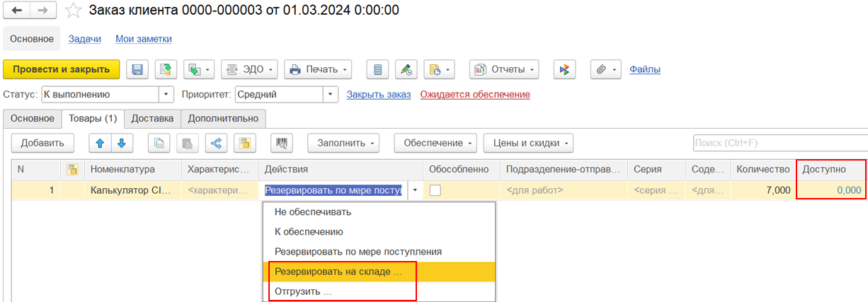868x302 pixels.
Task: Switch to the Доставка tab
Action: (152, 118)
